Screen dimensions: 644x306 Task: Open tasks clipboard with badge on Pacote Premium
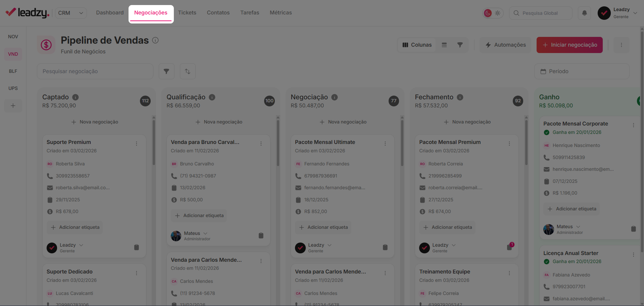click(509, 247)
